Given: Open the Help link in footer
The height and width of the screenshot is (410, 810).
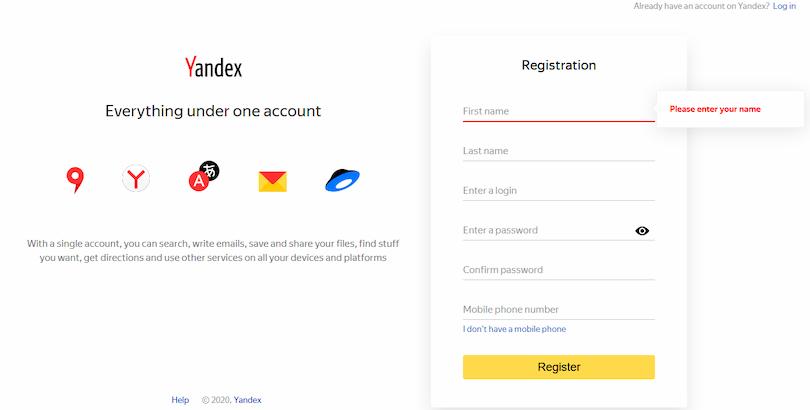Looking at the screenshot, I should tap(180, 400).
